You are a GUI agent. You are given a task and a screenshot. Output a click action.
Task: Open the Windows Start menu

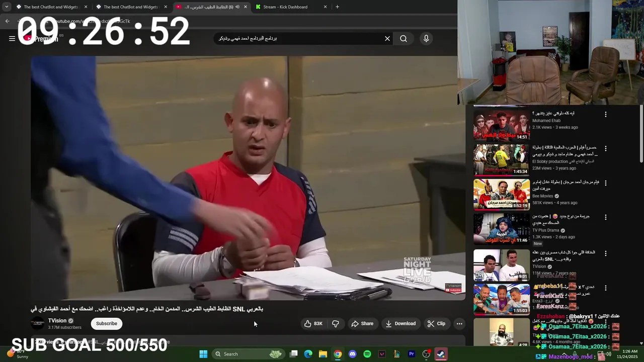(x=203, y=354)
